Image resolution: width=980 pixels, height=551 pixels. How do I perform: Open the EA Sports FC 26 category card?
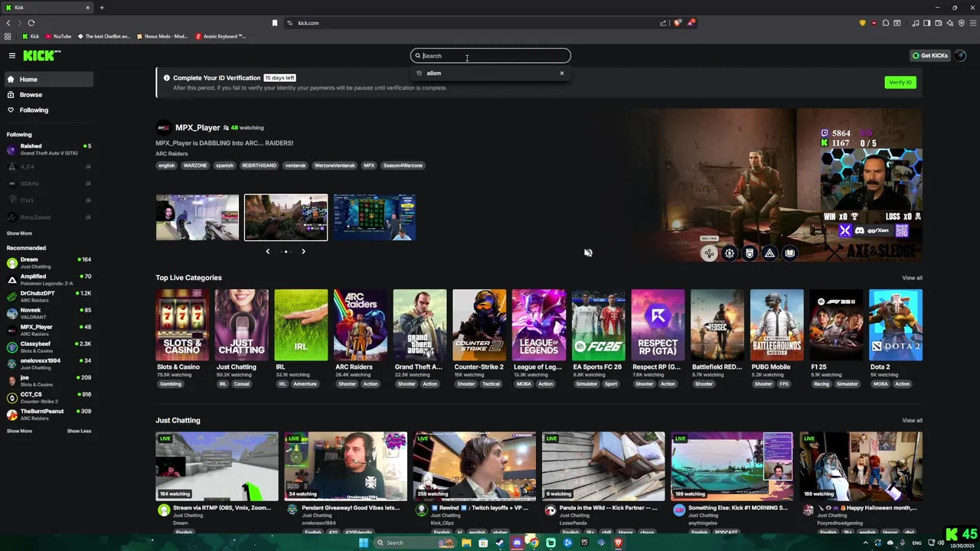tap(598, 324)
